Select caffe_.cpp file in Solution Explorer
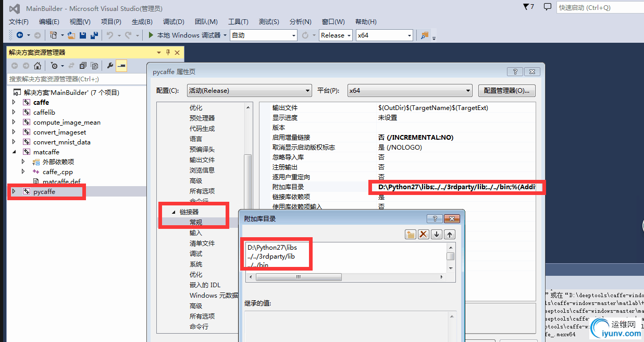Image resolution: width=644 pixels, height=342 pixels. [58, 172]
